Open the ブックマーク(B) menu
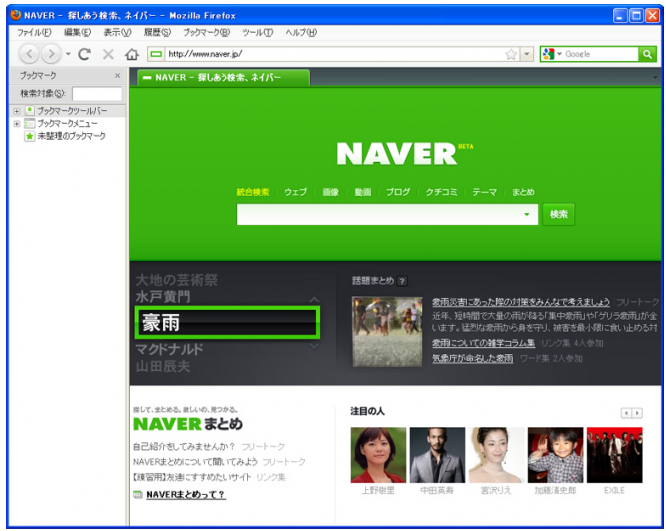This screenshot has width=666, height=531. click(x=206, y=32)
